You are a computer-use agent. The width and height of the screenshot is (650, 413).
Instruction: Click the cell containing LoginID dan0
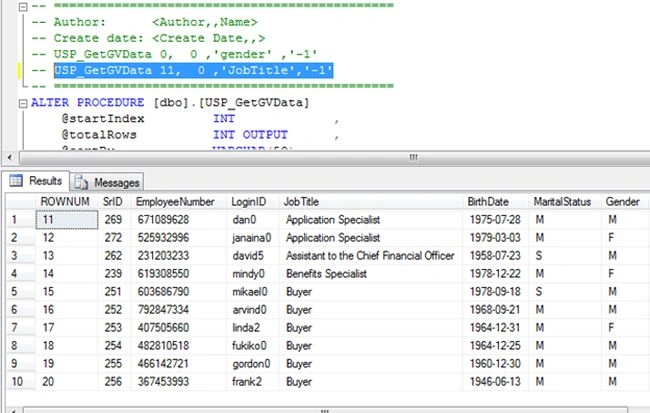[x=253, y=219]
